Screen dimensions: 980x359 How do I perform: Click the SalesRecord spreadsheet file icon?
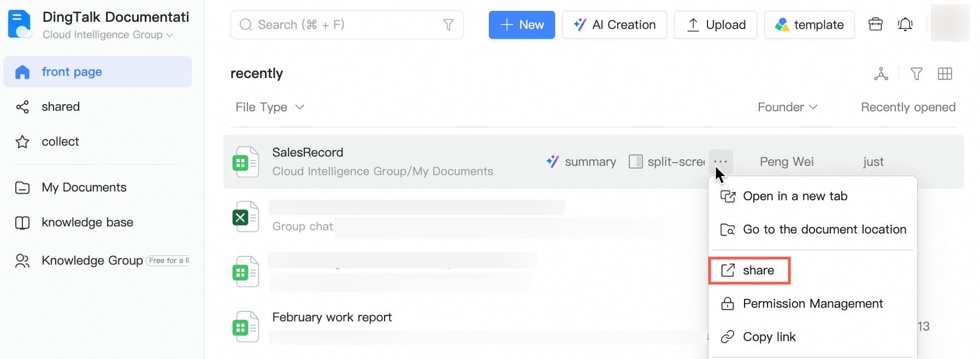click(x=245, y=162)
